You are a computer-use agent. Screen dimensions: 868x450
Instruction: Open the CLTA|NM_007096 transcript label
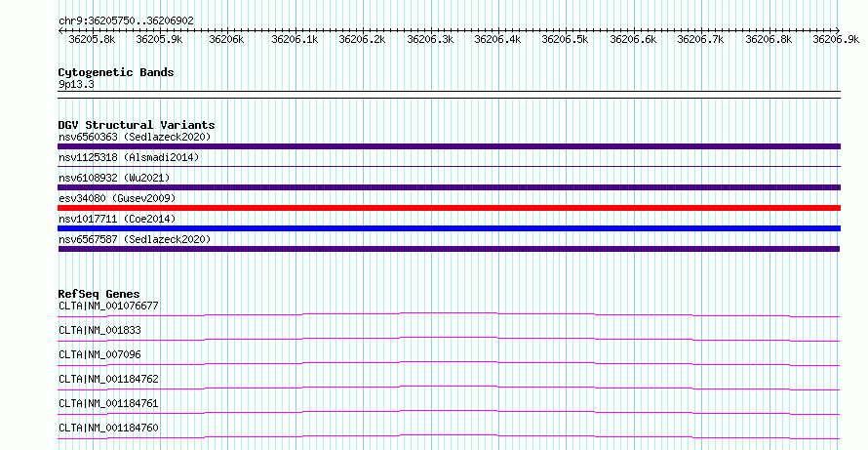(x=99, y=354)
